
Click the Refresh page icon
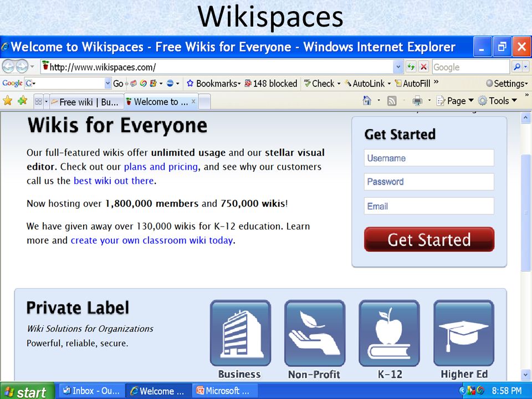pyautogui.click(x=411, y=67)
